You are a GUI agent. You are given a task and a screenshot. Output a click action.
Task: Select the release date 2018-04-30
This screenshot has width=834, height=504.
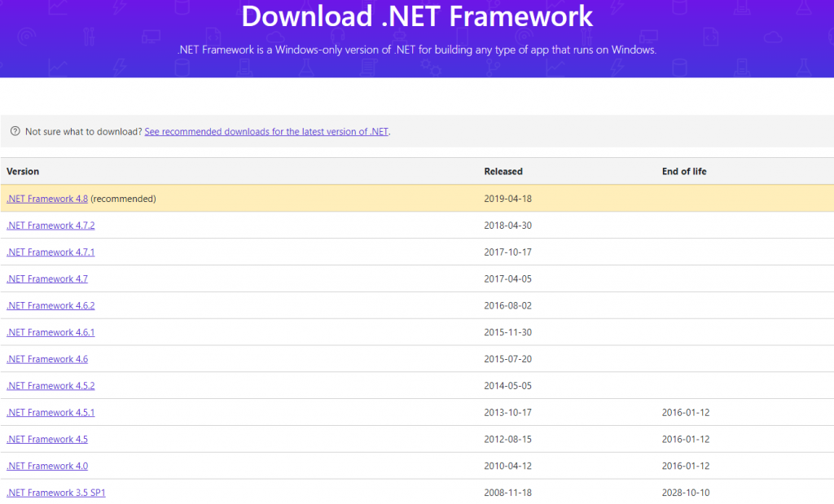click(x=507, y=226)
